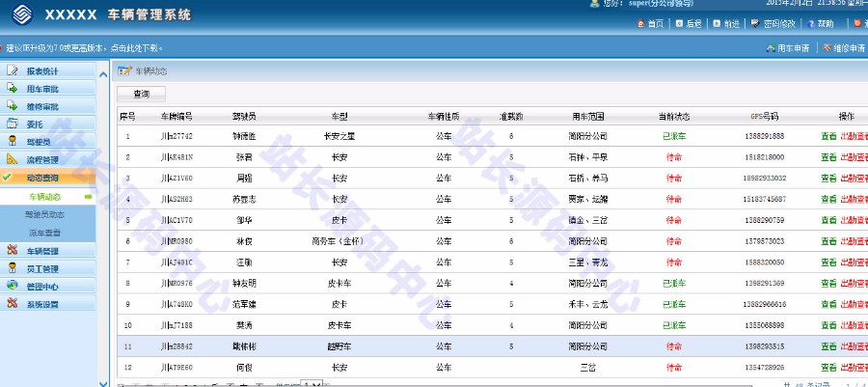This screenshot has height=387, width=868.
Task: Click the 车辆管理 tools icon
Action: tap(13, 250)
